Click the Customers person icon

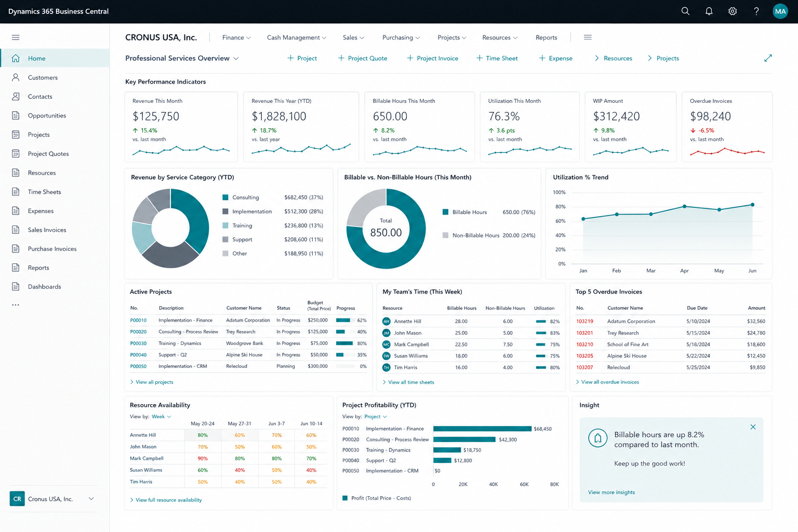pyautogui.click(x=16, y=77)
